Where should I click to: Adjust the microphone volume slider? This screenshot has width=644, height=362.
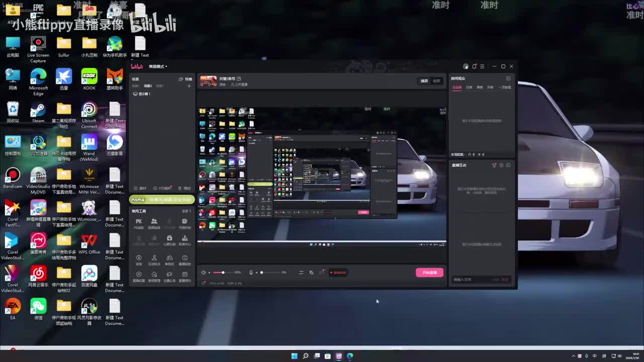point(270,273)
